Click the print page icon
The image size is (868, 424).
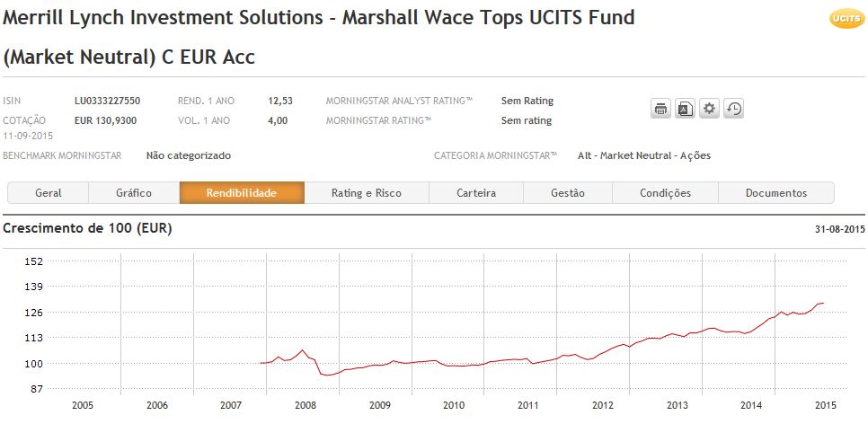pos(660,109)
